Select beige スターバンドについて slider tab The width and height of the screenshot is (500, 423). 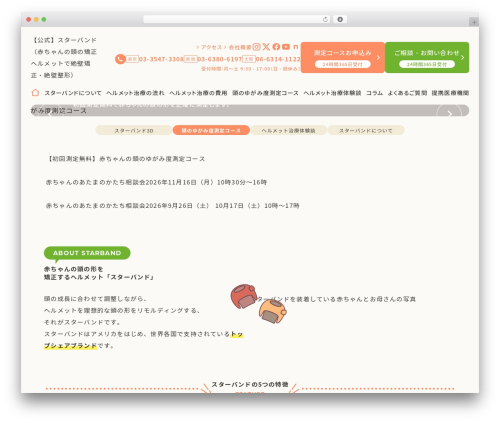coord(366,130)
